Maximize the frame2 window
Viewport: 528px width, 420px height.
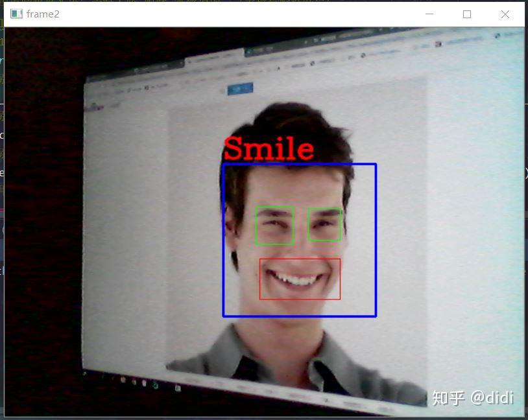466,14
